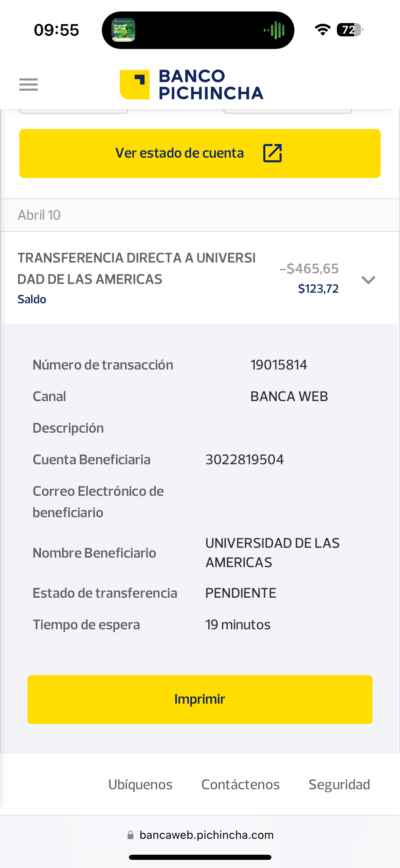
Task: Open the Contáctenos footer link
Action: [x=240, y=784]
